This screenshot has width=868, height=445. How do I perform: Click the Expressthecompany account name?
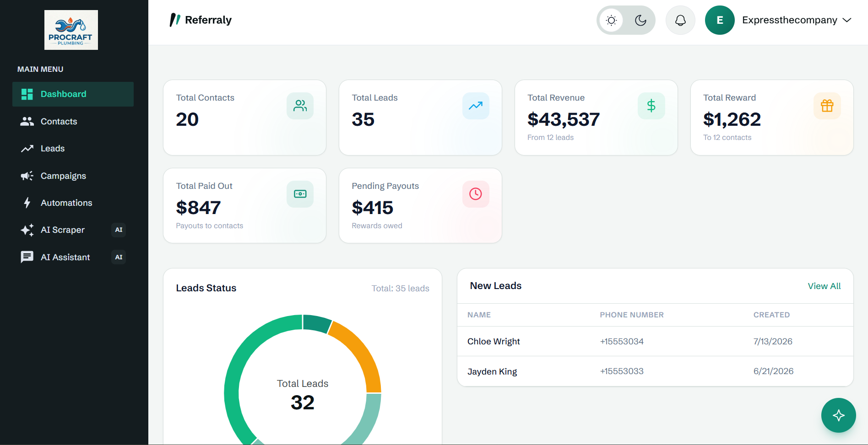pyautogui.click(x=789, y=20)
